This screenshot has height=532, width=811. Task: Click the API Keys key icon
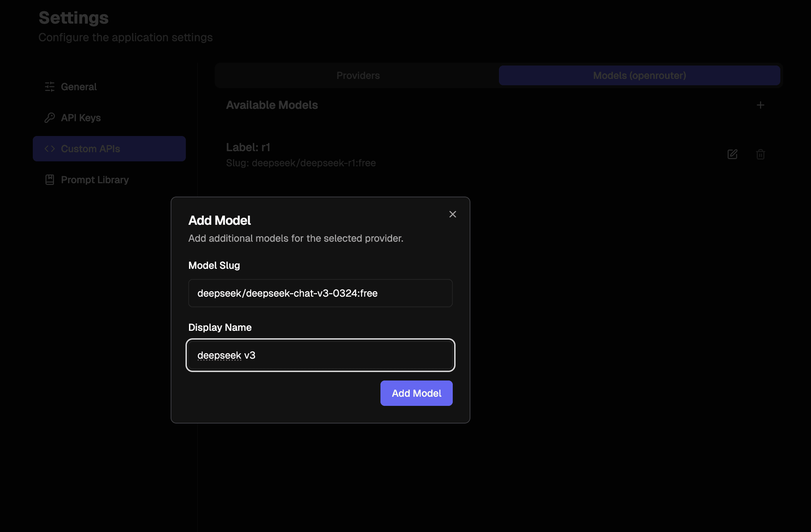[50, 118]
